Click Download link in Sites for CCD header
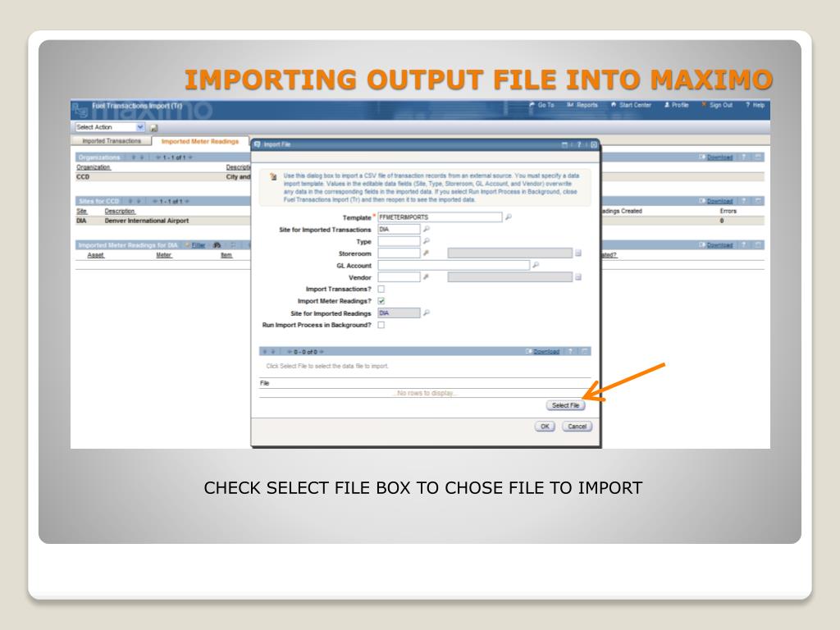840x630 pixels. click(719, 201)
